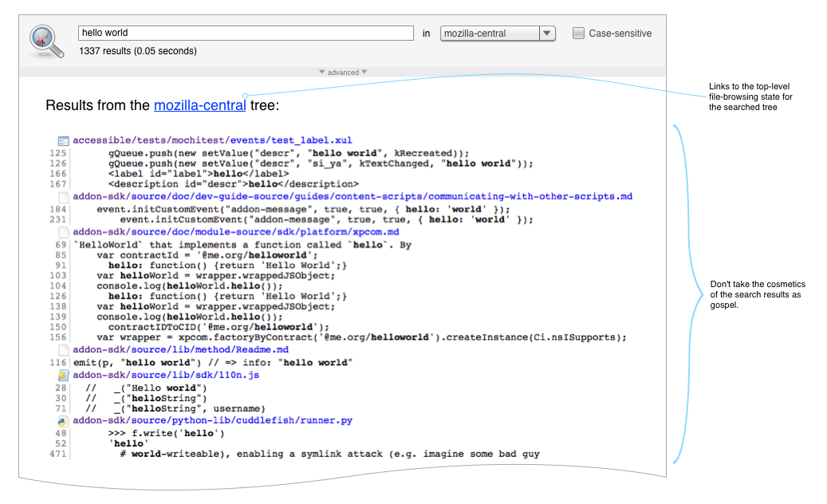This screenshot has height=504, width=827.
Task: Click XUL file icon beside test_label.xul
Action: 63,141
